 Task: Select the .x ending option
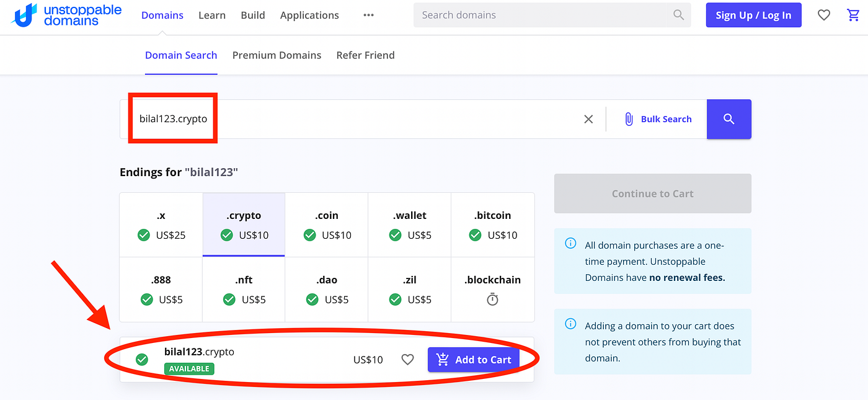tap(161, 225)
